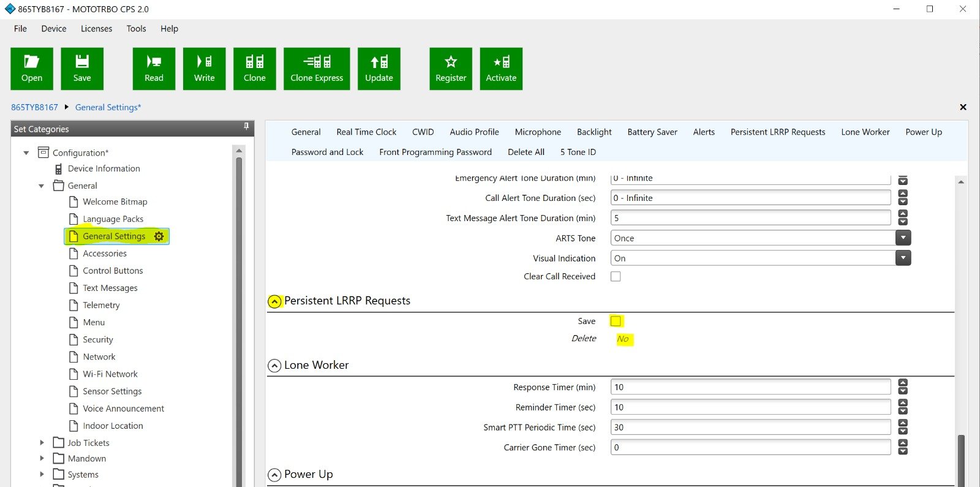
Task: Expand the Mandown folder
Action: 42,458
